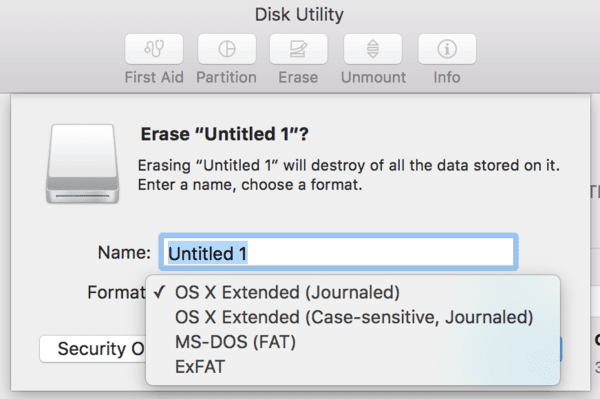Click the Erase toolbar icon

coord(298,49)
